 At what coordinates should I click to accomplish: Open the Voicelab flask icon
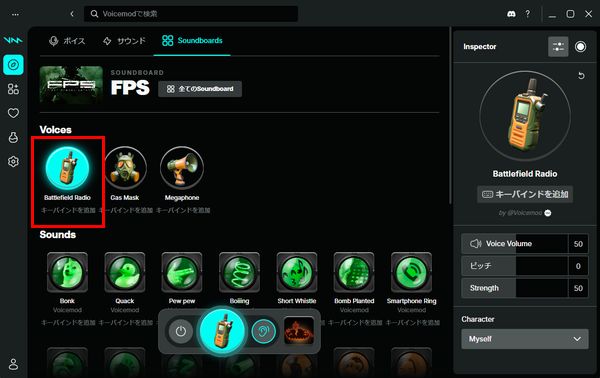pos(13,137)
